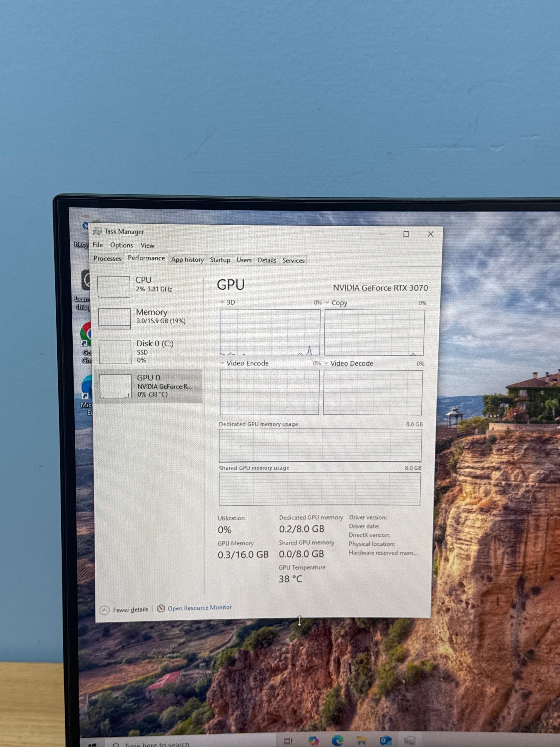Open the Users tab
Image resolution: width=560 pixels, height=747 pixels.
[x=244, y=260]
